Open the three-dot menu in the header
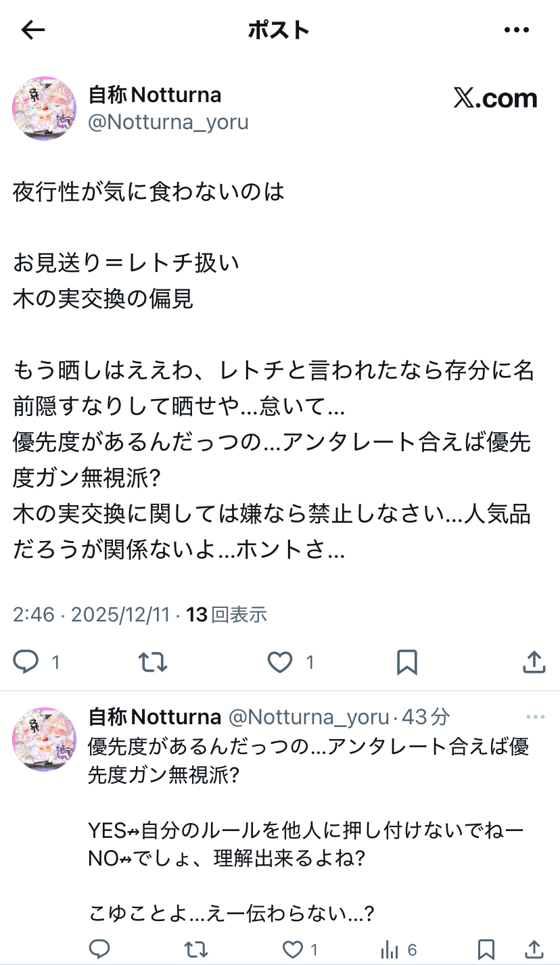560x965 pixels. click(517, 30)
